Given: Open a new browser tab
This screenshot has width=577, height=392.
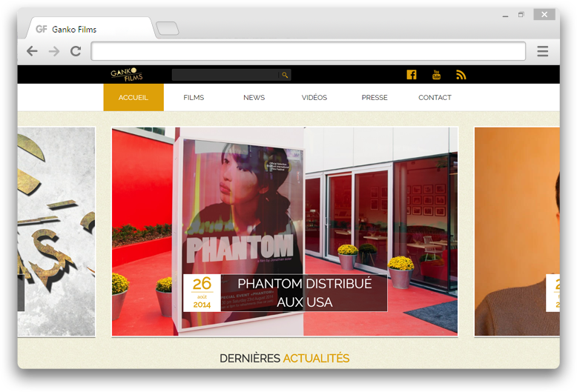Looking at the screenshot, I should point(168,28).
